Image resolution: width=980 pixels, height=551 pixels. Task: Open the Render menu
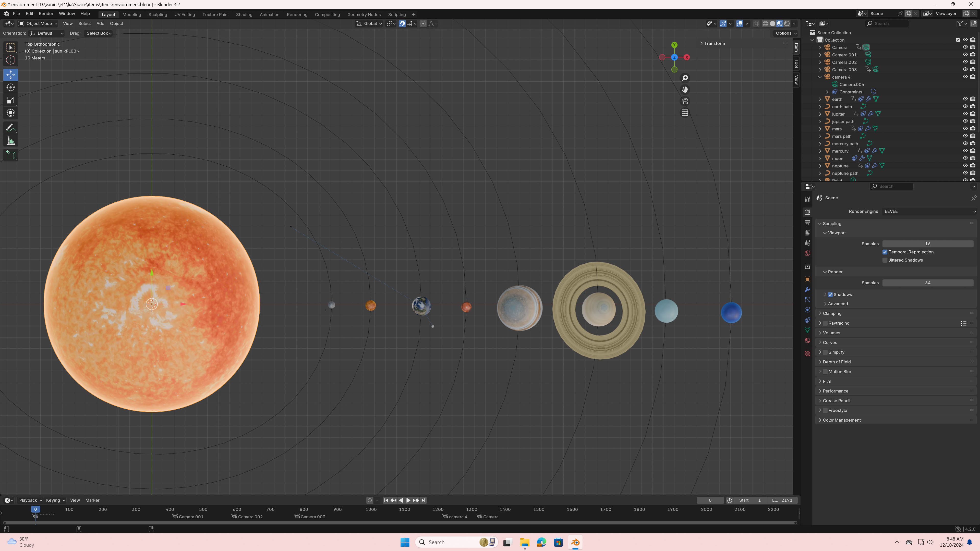[x=46, y=14]
